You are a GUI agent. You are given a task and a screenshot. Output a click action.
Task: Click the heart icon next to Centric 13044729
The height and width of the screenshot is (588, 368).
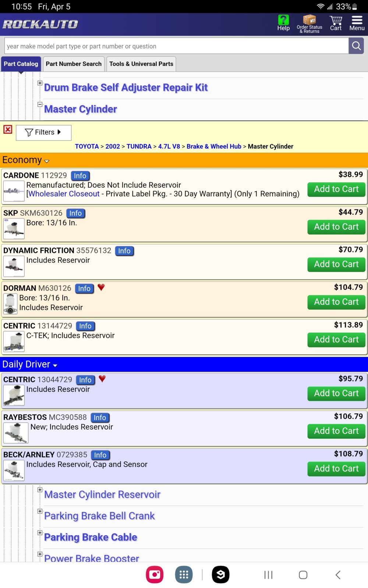(x=102, y=379)
